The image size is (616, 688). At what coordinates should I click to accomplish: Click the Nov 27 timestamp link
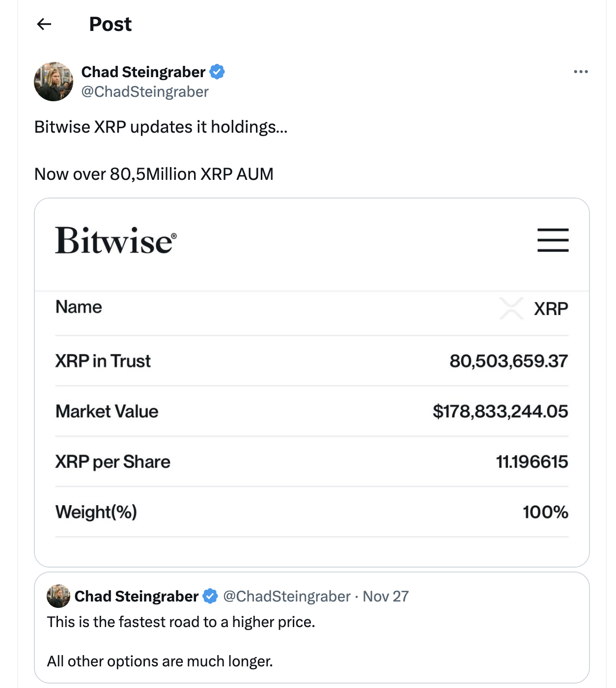[385, 596]
